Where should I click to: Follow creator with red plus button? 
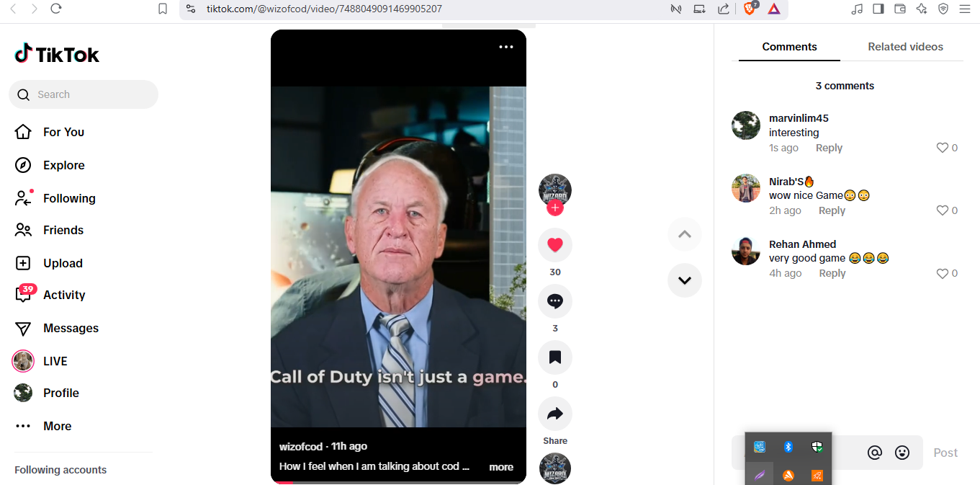coord(554,208)
